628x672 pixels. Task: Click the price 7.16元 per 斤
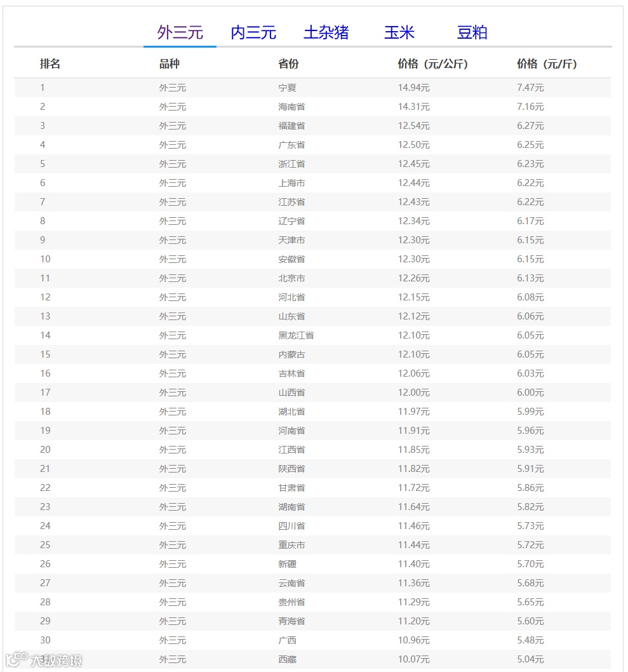530,107
